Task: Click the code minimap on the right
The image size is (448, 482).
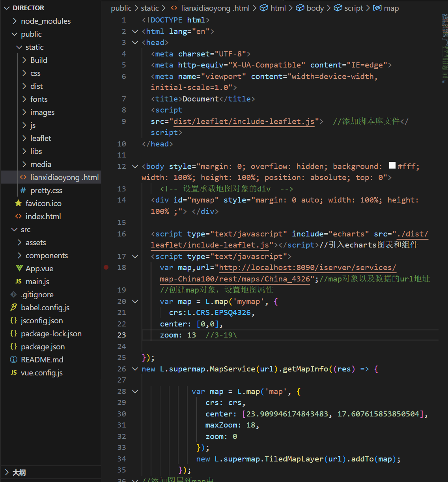Action: [x=444, y=47]
